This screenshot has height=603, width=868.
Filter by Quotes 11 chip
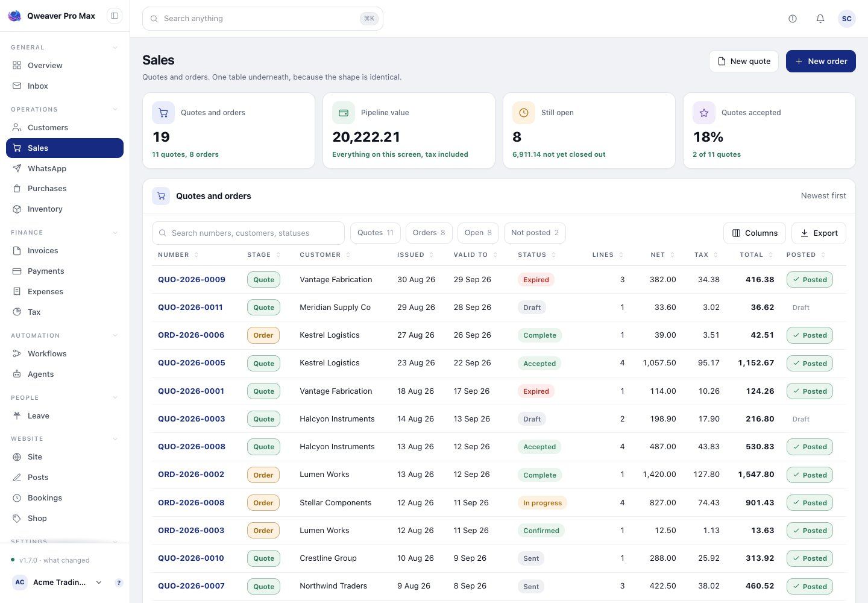pyautogui.click(x=375, y=233)
